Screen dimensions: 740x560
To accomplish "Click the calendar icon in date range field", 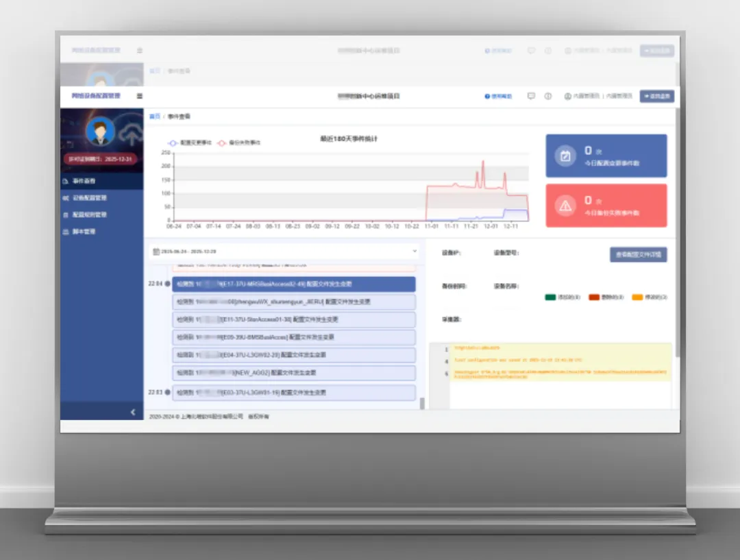I will point(156,252).
